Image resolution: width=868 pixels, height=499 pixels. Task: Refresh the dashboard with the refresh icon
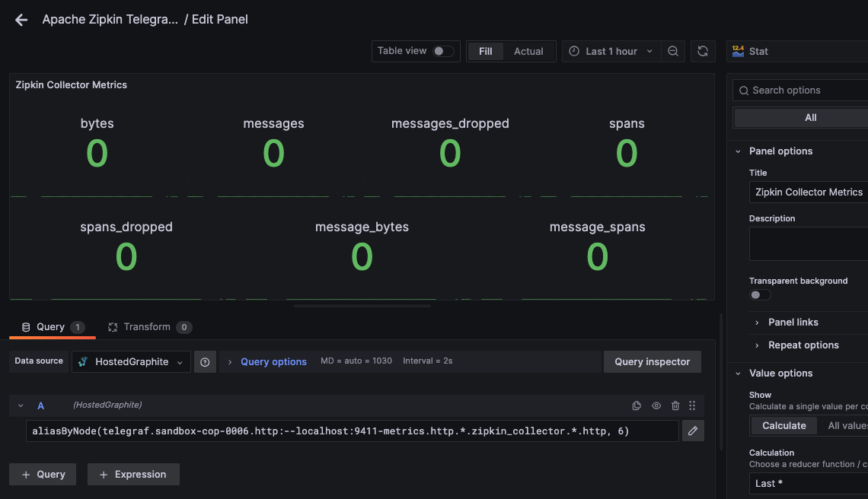(703, 52)
